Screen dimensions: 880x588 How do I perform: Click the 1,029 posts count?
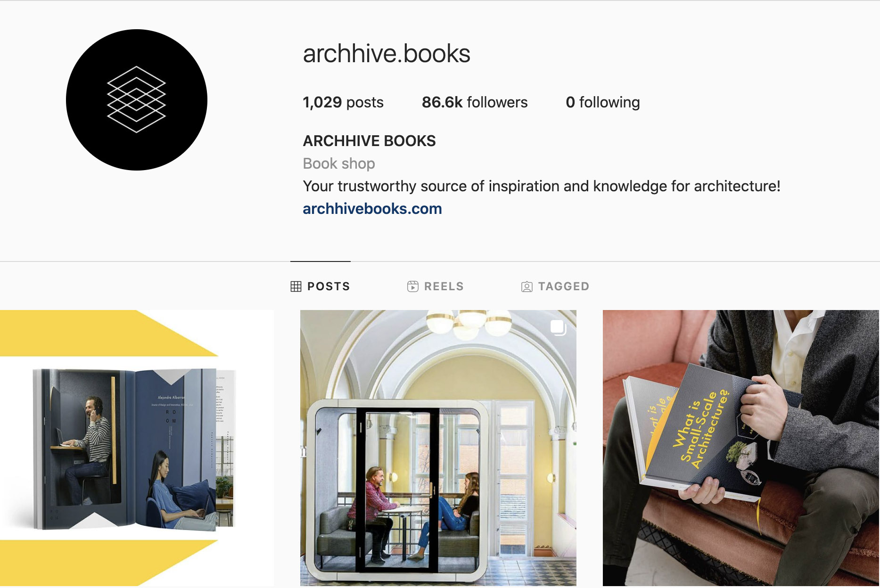click(x=343, y=102)
